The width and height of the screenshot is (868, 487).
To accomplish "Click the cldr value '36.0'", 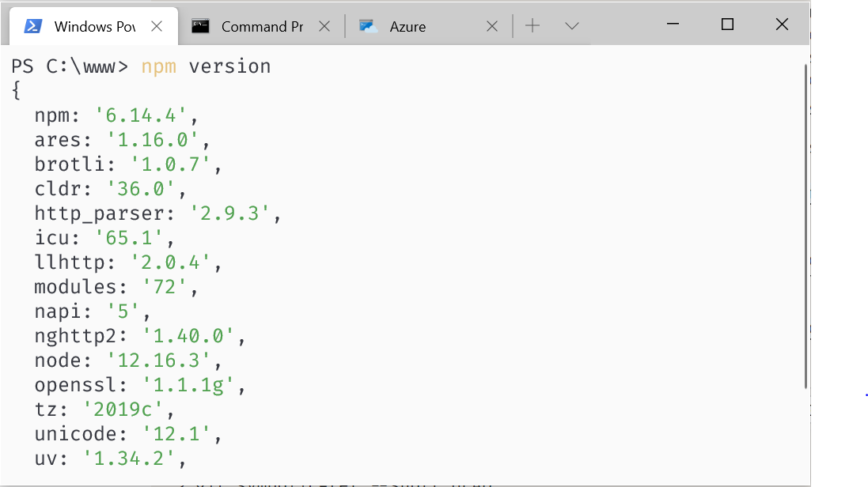I will 141,189.
